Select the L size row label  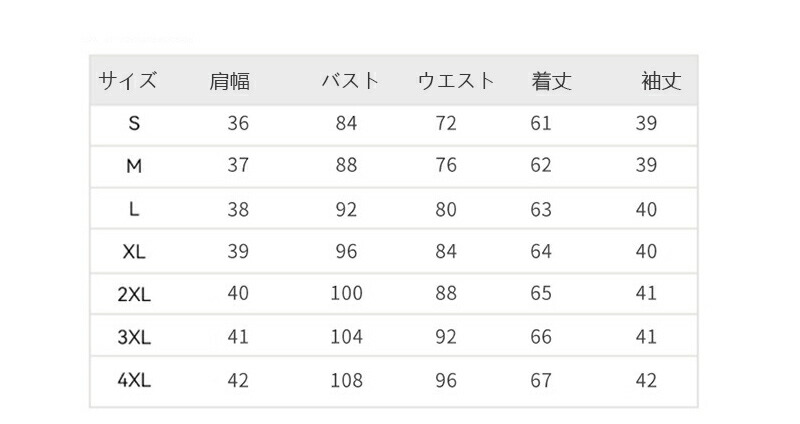(x=134, y=209)
